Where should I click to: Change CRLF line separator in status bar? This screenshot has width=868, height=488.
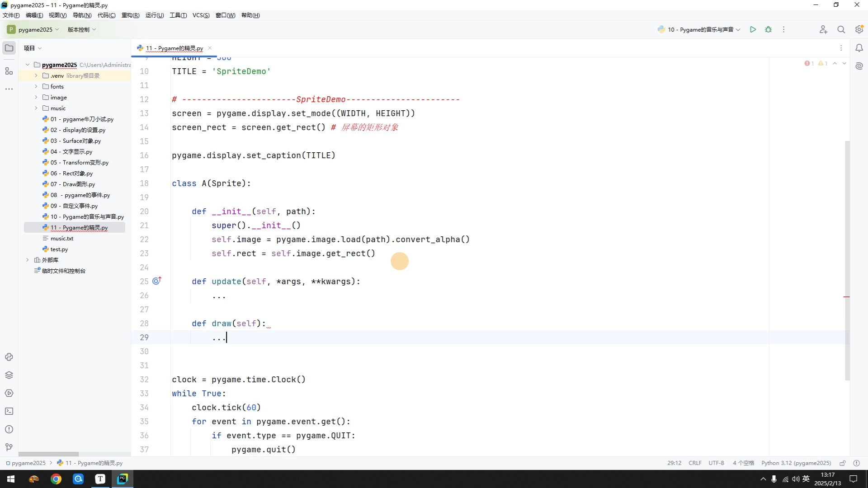(695, 463)
